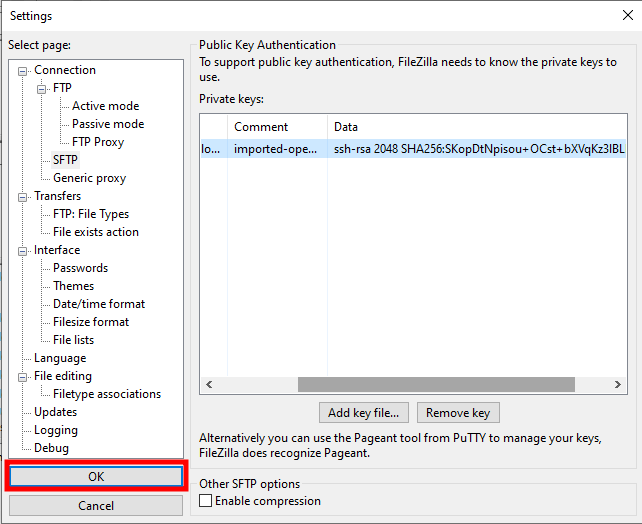Click the key list left scroll arrow
This screenshot has width=642, height=524.
point(209,384)
